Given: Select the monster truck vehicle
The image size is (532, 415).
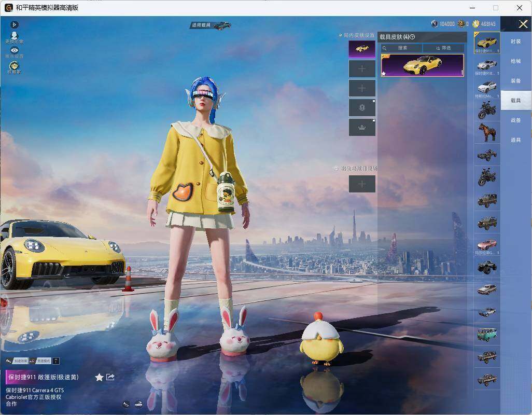Looking at the screenshot, I should coord(487,267).
